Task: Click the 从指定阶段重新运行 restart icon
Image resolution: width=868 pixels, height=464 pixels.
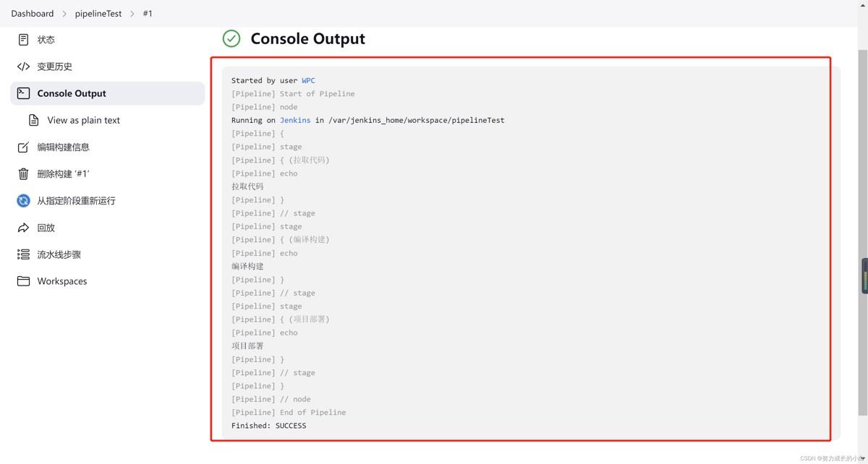Action: tap(24, 201)
